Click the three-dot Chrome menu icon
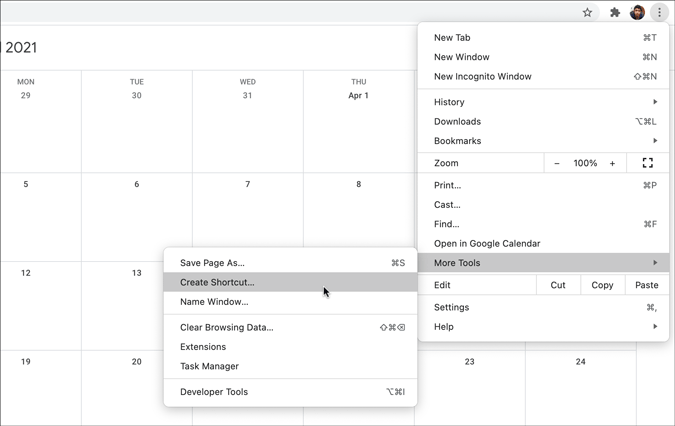 pyautogui.click(x=659, y=12)
